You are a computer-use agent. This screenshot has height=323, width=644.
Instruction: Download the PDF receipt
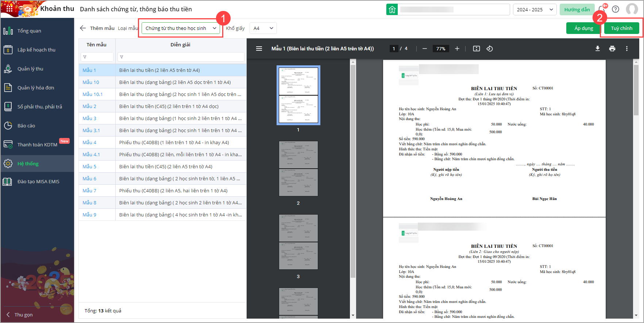point(598,49)
